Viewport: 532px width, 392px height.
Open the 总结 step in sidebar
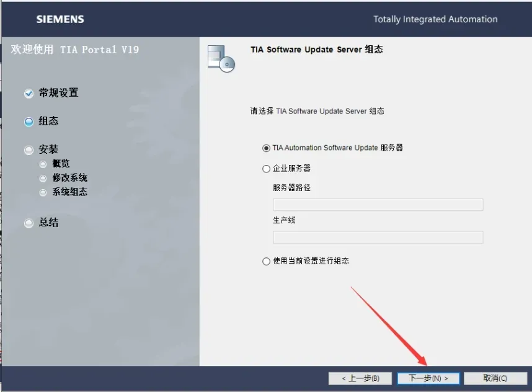click(x=48, y=222)
